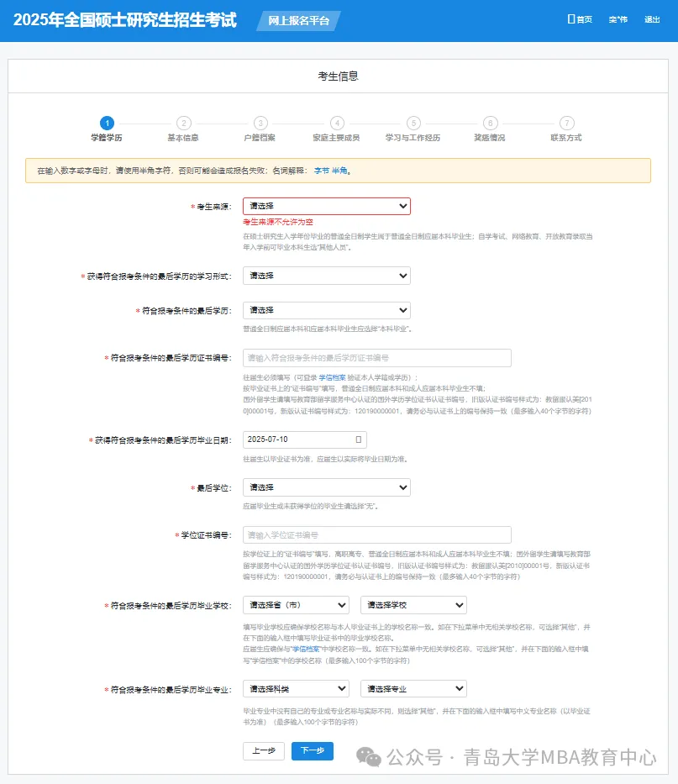Click the 学位证书编号 input field
This screenshot has height=784, width=678.
coord(377,535)
